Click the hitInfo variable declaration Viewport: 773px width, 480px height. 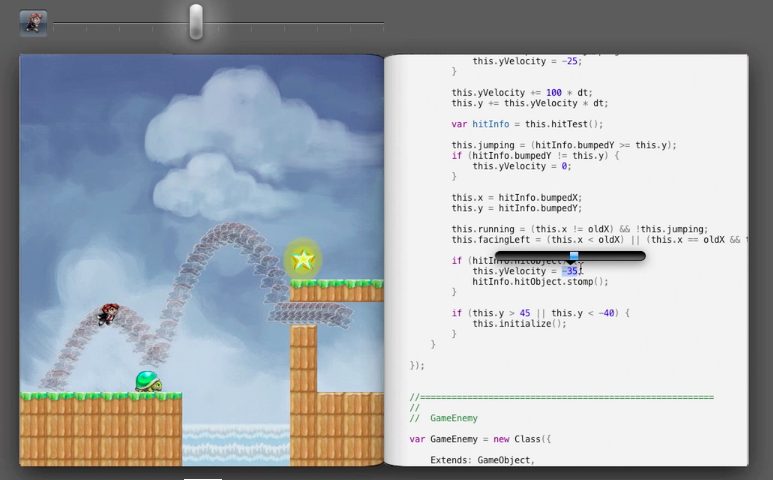coord(491,124)
